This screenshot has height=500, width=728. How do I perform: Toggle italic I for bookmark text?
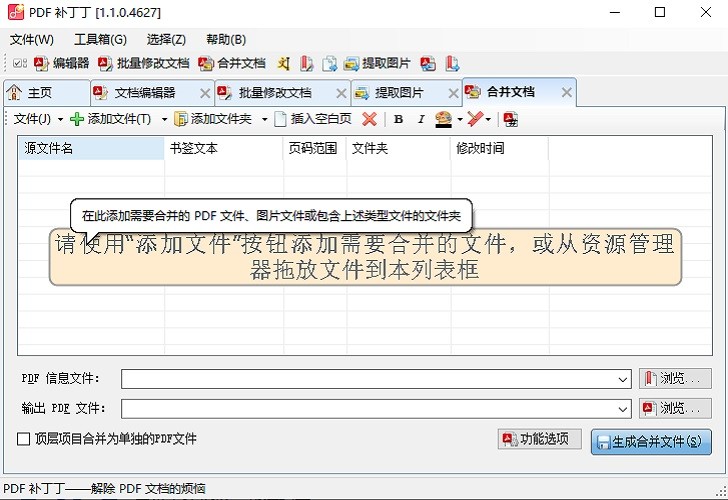421,119
